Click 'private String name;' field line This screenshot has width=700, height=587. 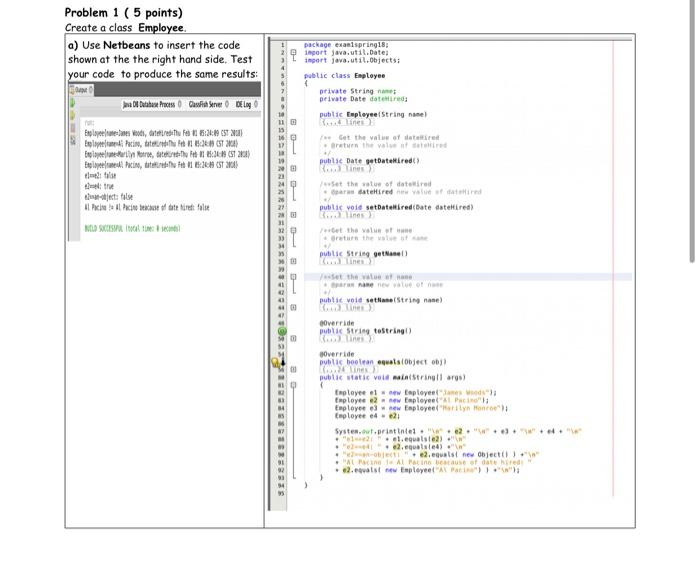[358, 91]
